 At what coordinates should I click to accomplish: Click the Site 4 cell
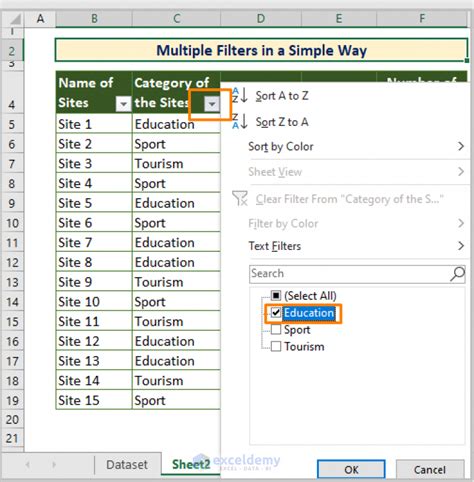point(94,183)
